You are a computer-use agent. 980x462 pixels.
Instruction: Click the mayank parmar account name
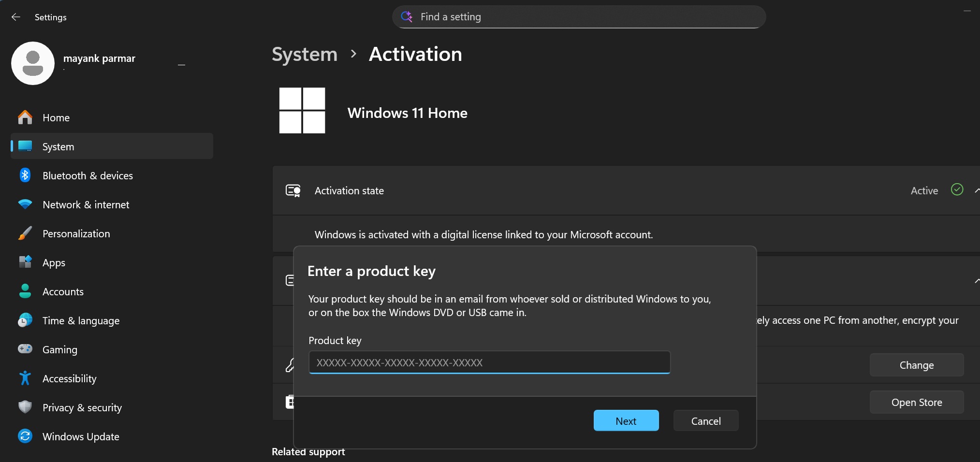pyautogui.click(x=99, y=58)
